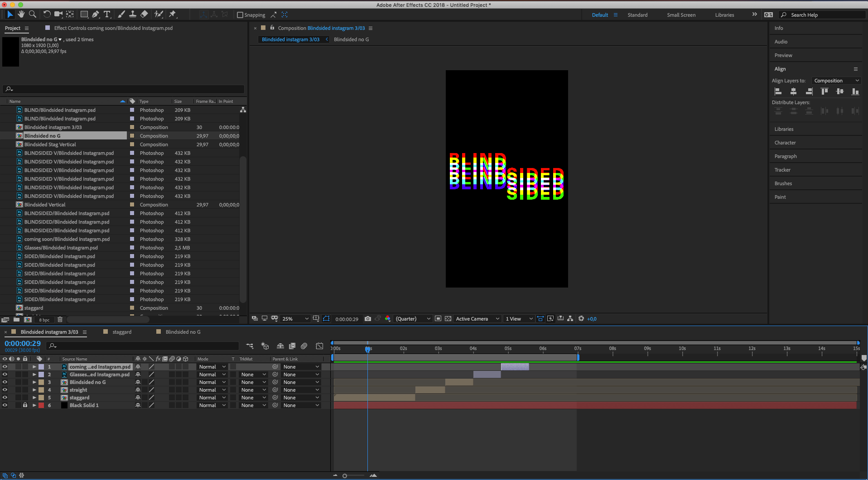Enable the Snapping checkbox

(240, 15)
